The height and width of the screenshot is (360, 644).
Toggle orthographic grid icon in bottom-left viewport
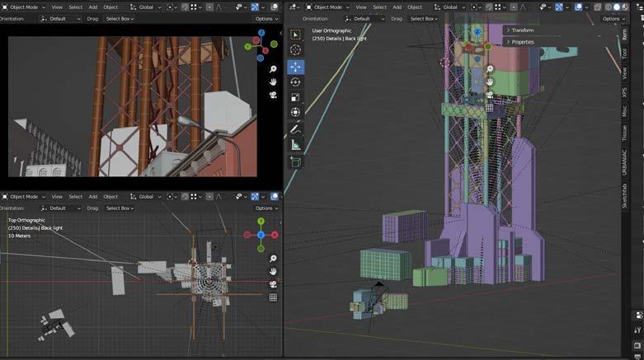273,297
